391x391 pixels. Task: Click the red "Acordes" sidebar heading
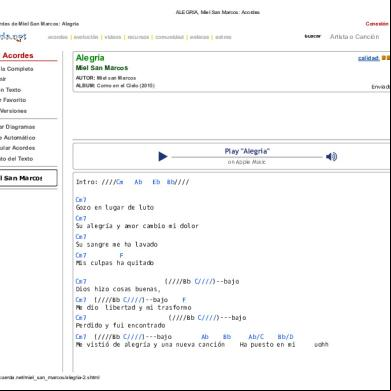[18, 55]
